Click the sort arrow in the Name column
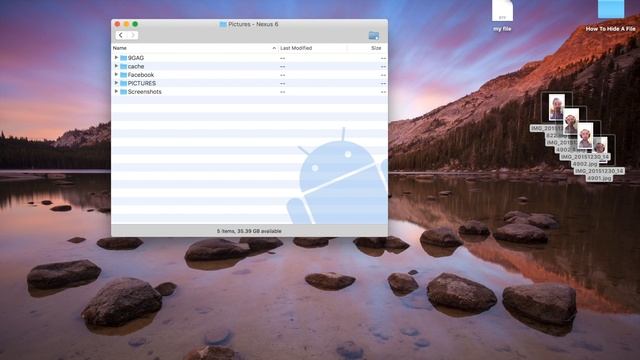 pyautogui.click(x=274, y=48)
